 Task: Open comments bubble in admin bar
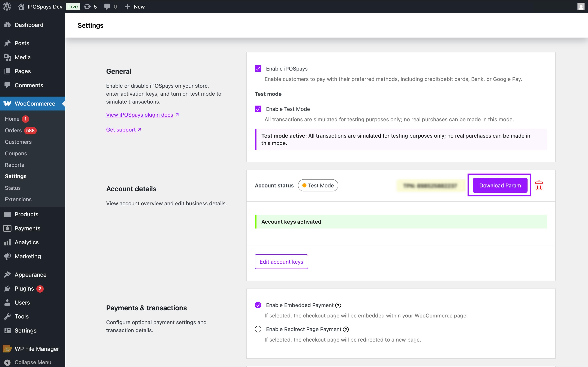107,7
